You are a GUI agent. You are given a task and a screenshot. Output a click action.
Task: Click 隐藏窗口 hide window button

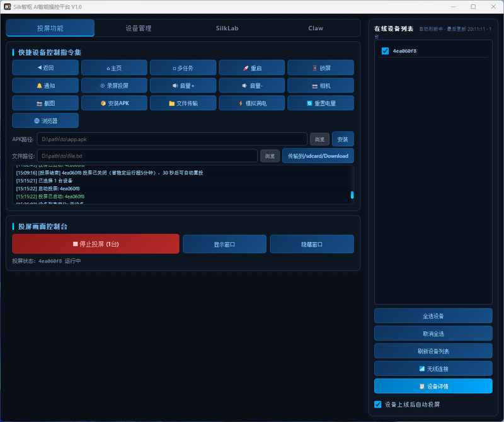point(312,244)
